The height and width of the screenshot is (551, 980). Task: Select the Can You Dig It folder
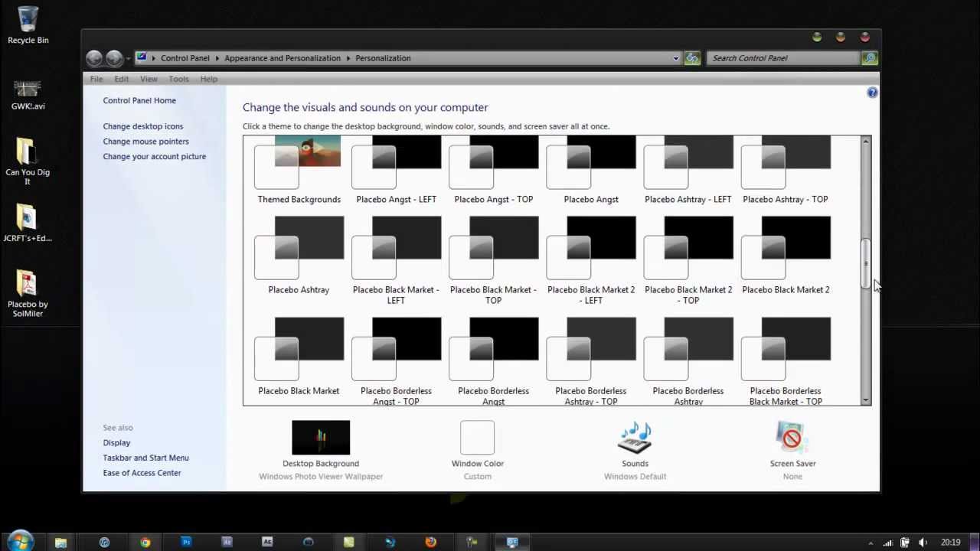28,161
